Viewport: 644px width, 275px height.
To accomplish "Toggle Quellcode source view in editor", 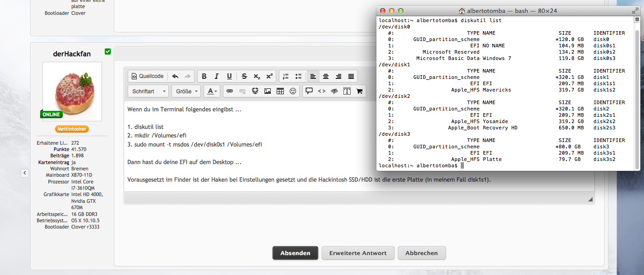I will tap(148, 76).
